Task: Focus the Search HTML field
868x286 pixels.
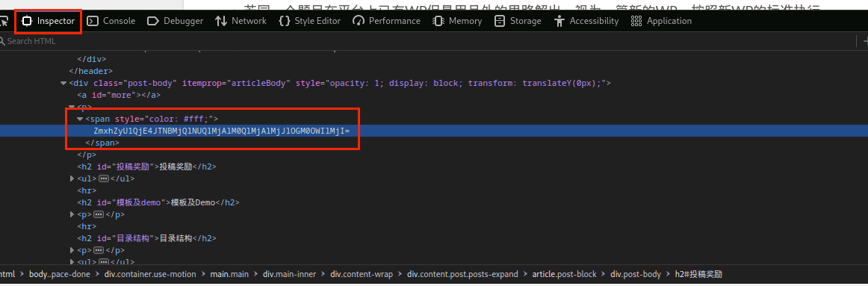Action: point(427,41)
